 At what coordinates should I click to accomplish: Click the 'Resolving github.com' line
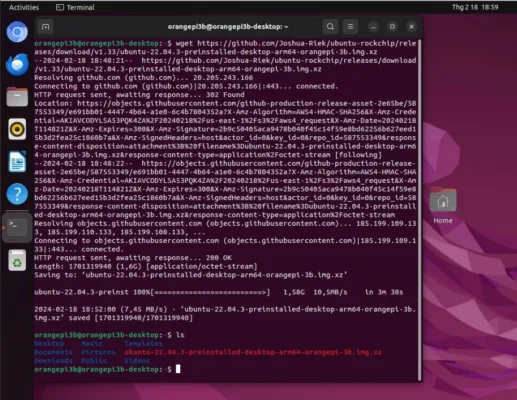[143, 78]
